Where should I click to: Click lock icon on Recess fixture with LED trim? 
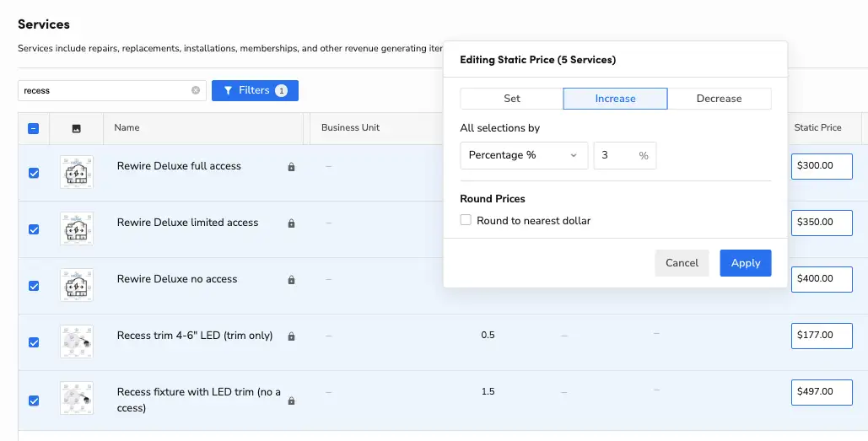(x=291, y=401)
